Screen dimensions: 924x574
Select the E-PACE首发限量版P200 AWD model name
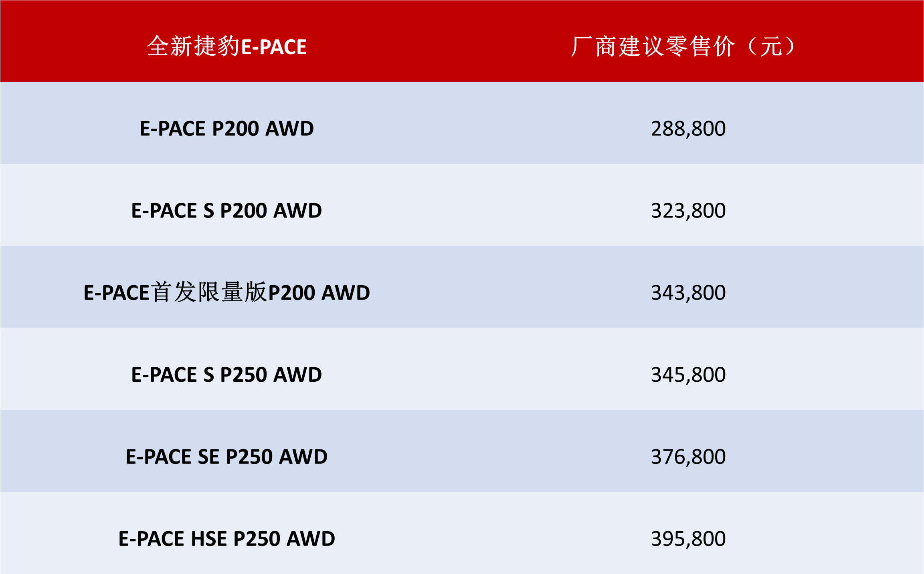(x=226, y=292)
